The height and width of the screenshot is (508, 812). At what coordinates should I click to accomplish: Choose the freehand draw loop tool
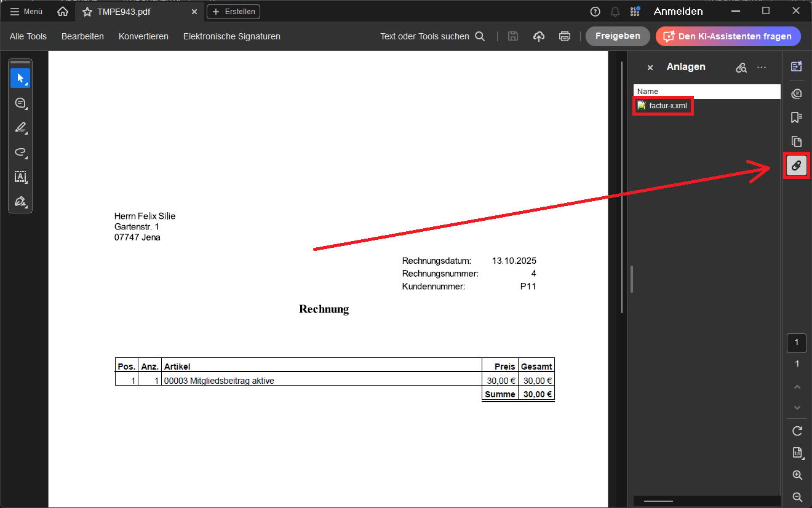point(20,152)
